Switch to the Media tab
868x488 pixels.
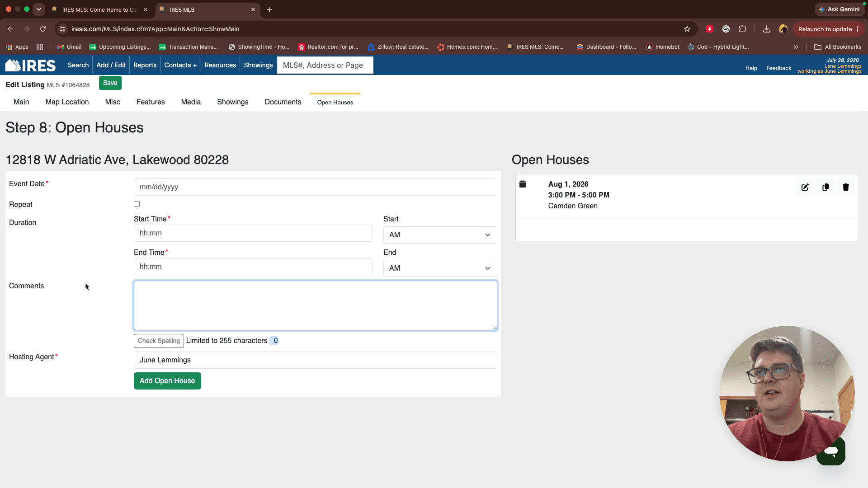tap(191, 102)
